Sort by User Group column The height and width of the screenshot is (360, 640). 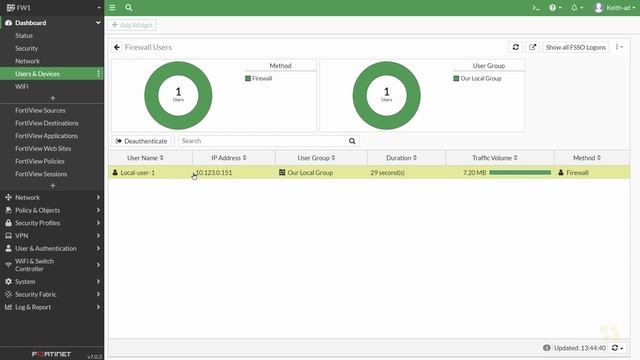pyautogui.click(x=316, y=158)
